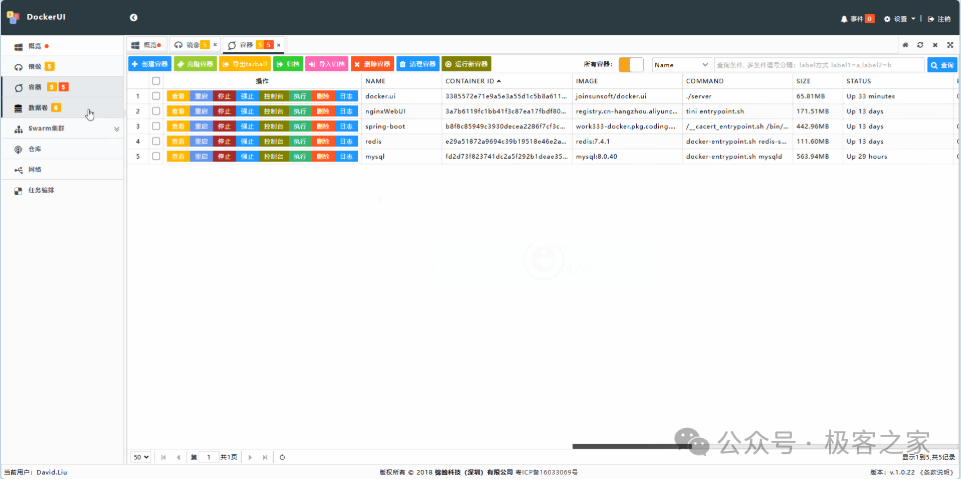Check the checkbox for docker.ui row
Screen dimensions: 961x481
click(156, 96)
